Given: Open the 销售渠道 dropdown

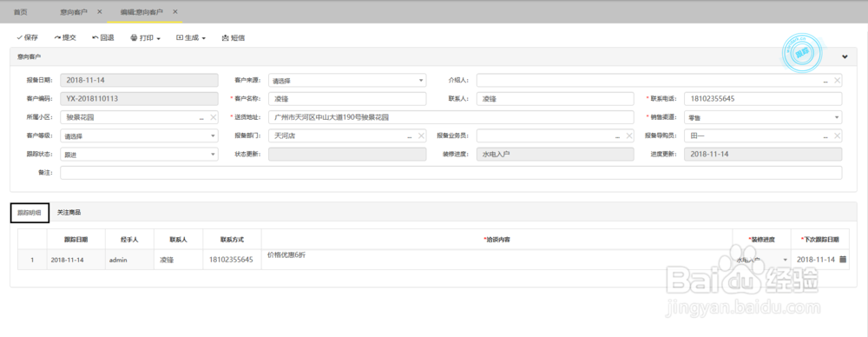Looking at the screenshot, I should click(763, 117).
